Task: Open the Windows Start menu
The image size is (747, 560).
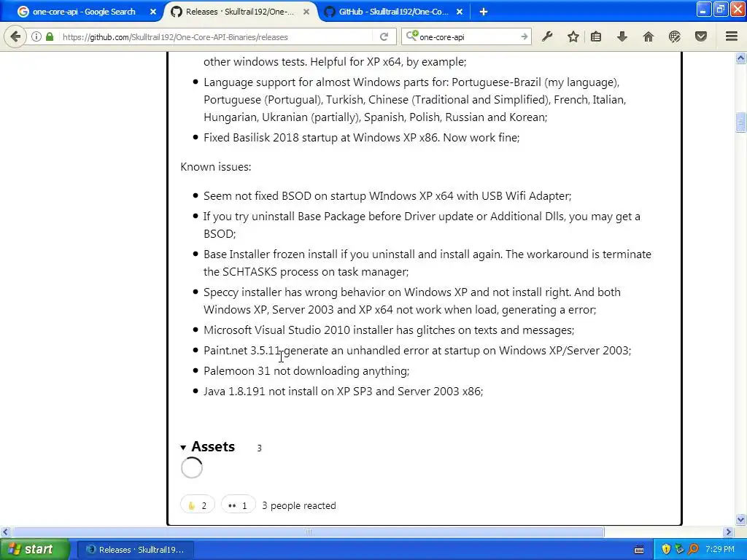Action: (34, 549)
